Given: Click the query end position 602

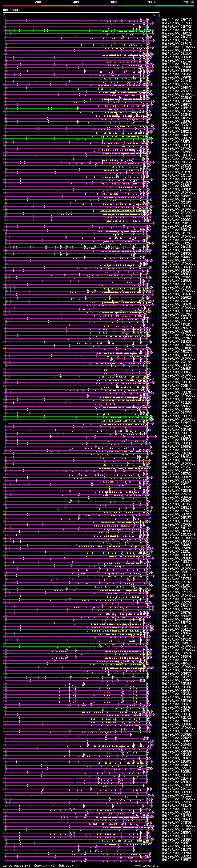Looking at the screenshot, I should (x=155, y=15).
